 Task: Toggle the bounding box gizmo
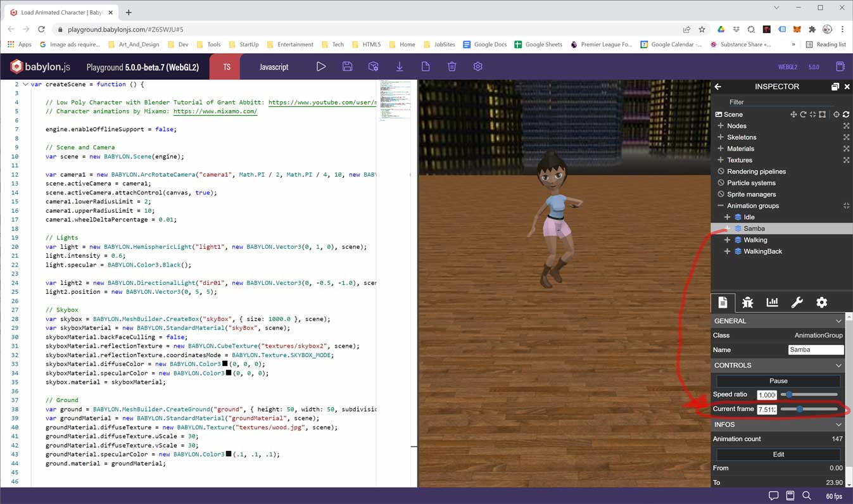pyautogui.click(x=822, y=115)
